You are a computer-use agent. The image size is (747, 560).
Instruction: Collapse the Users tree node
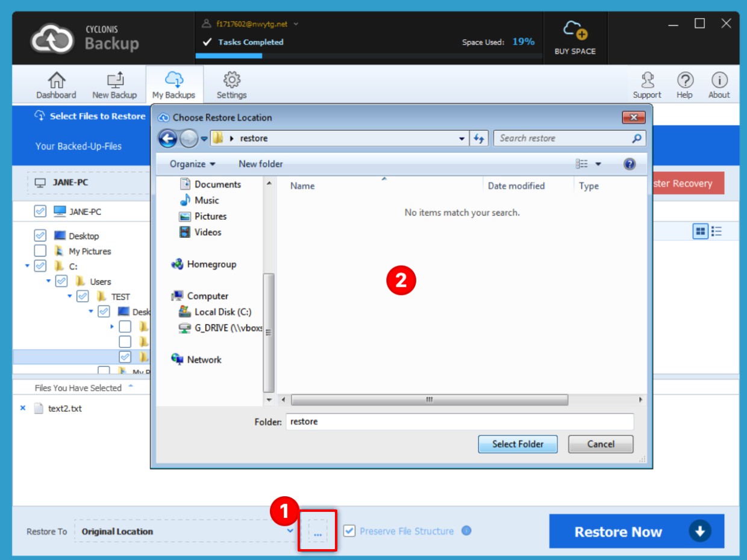pos(49,281)
